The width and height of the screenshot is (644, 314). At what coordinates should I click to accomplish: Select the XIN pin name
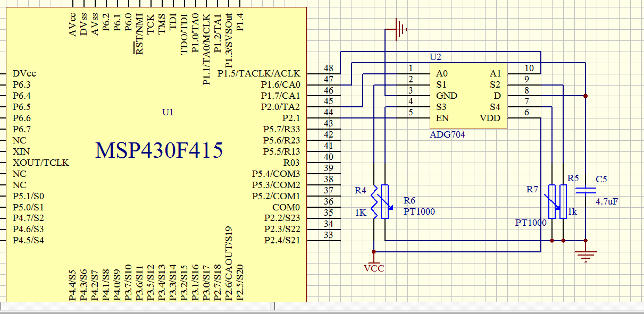(21, 151)
